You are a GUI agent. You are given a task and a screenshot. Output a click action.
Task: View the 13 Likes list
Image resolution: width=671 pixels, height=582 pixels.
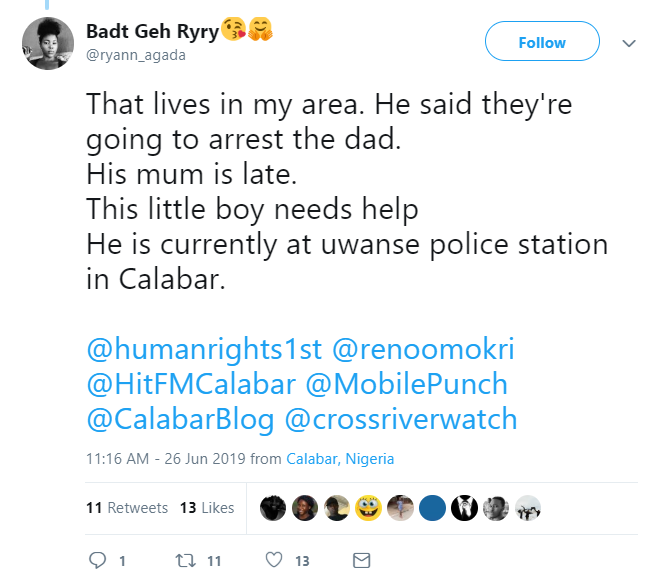coord(207,508)
